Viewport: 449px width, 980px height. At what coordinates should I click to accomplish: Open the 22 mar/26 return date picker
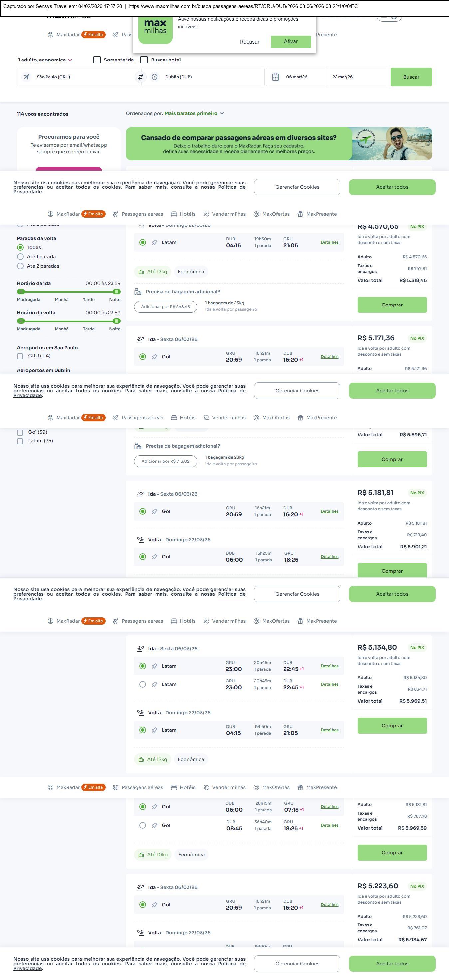point(358,77)
